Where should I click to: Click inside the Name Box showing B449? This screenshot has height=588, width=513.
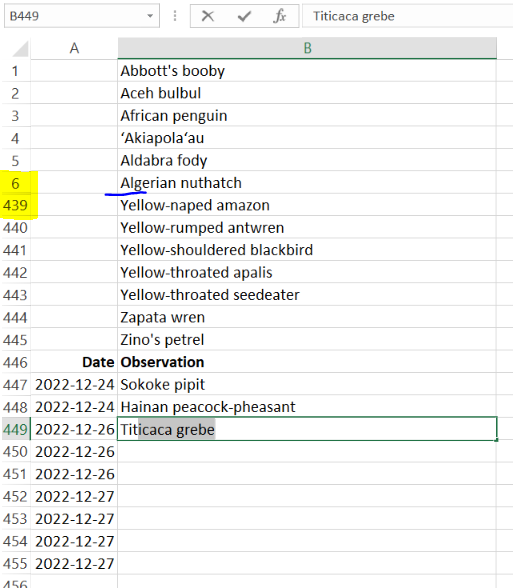(75, 16)
